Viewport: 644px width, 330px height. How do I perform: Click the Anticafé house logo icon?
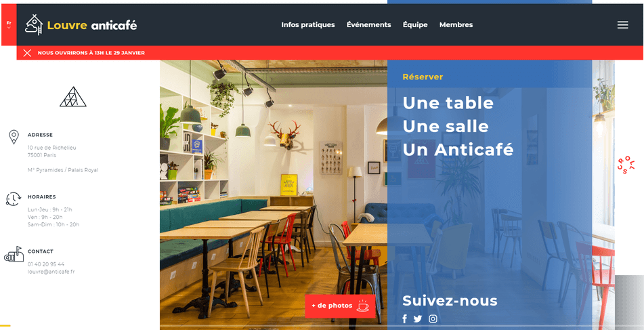[x=34, y=24]
